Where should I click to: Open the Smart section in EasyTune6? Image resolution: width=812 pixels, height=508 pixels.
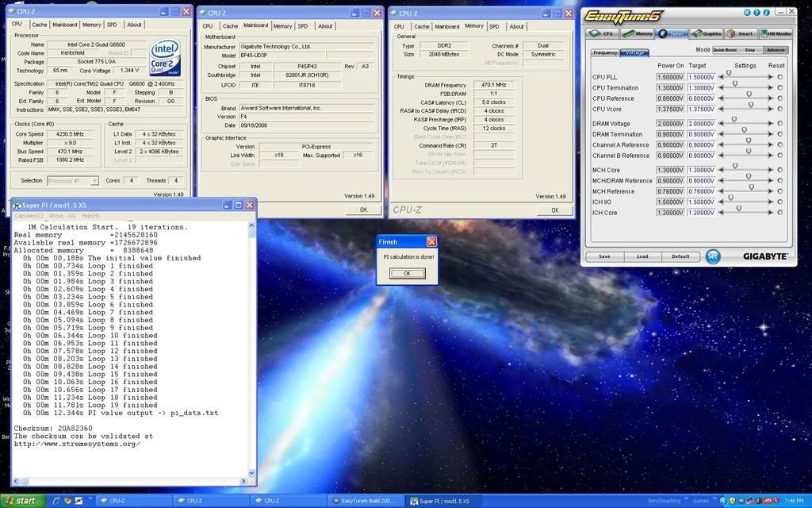pyautogui.click(x=740, y=33)
